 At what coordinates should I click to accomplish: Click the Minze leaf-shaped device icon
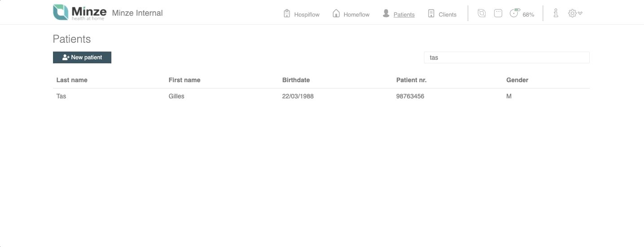481,13
